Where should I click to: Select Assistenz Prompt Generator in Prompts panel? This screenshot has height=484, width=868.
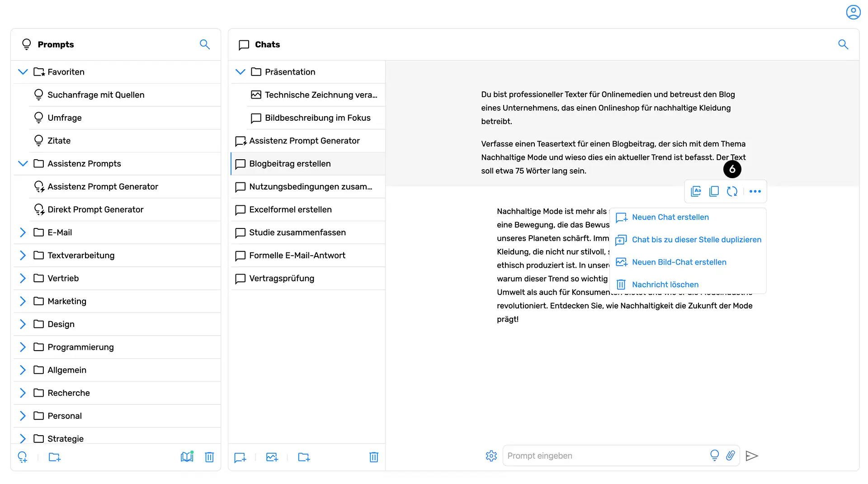point(125,187)
